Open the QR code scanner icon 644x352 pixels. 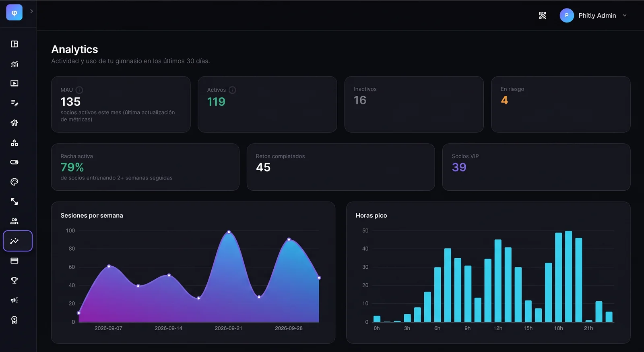543,16
